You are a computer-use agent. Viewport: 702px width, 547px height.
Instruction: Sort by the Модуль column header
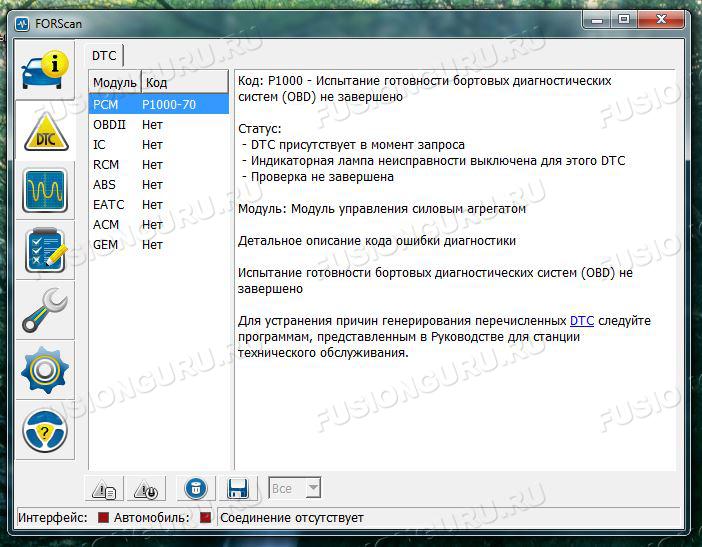pyautogui.click(x=115, y=82)
